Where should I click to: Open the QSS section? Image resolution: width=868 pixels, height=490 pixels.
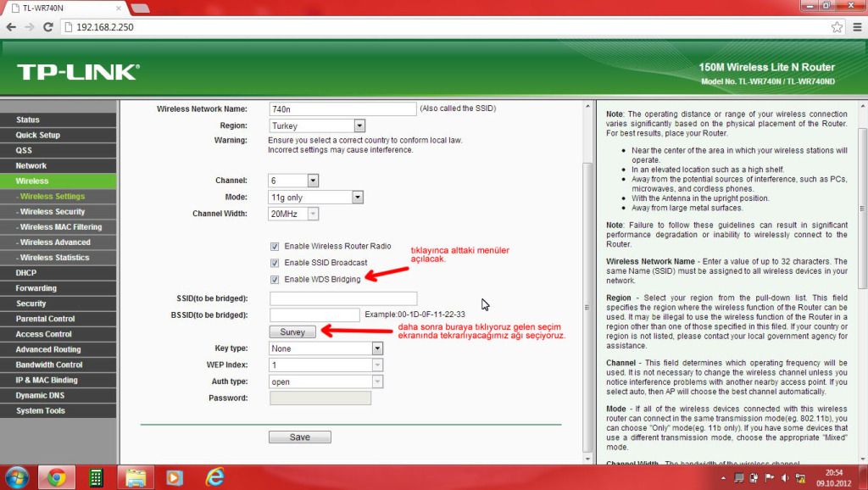(58, 151)
